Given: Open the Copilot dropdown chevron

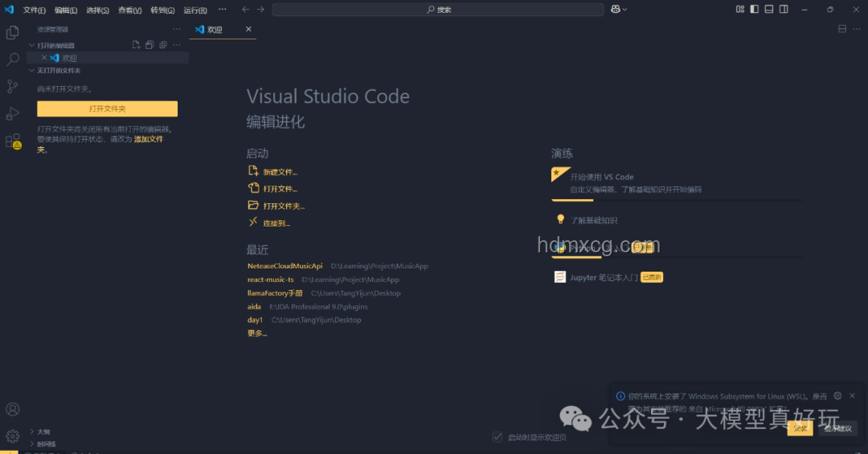Looking at the screenshot, I should click(x=625, y=10).
